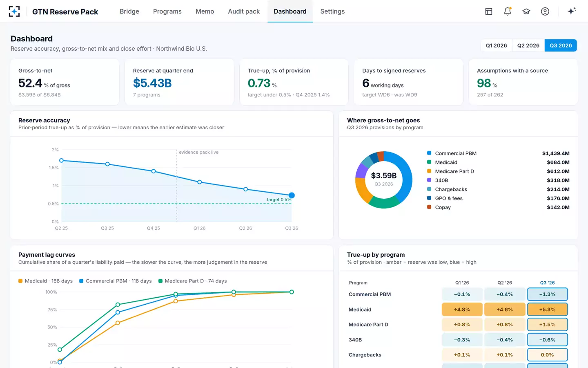This screenshot has width=588, height=368.
Task: Open the Audit pack tab
Action: (244, 11)
